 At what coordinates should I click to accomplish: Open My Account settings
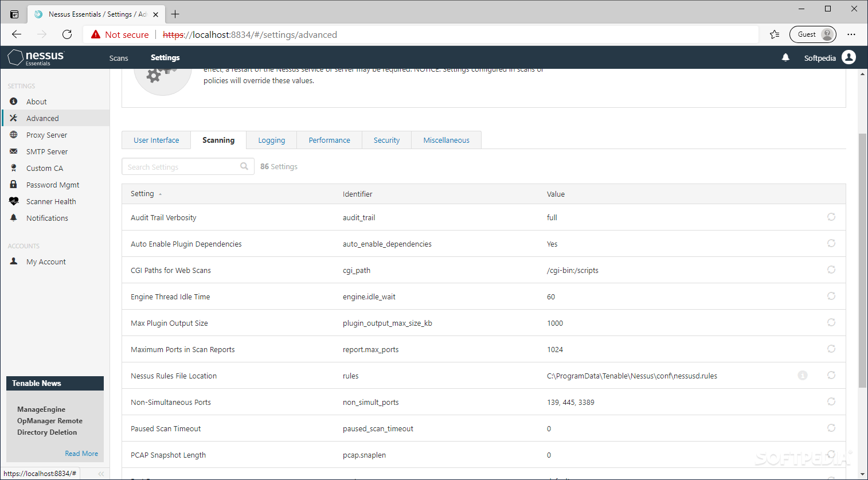45,261
